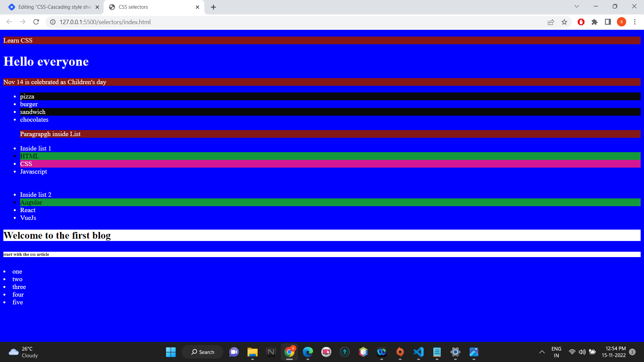Open GitKraken from the taskbar
The width and height of the screenshot is (644, 362).
pyautogui.click(x=344, y=352)
